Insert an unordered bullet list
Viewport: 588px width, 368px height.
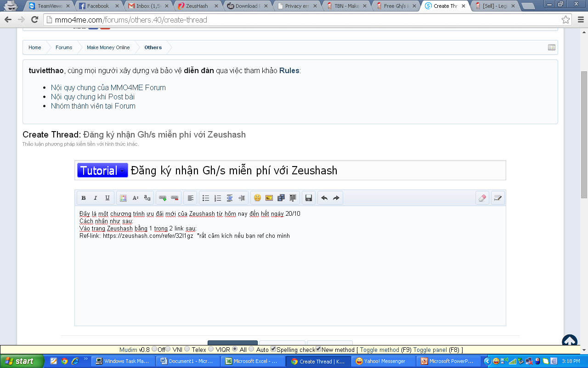tap(206, 198)
